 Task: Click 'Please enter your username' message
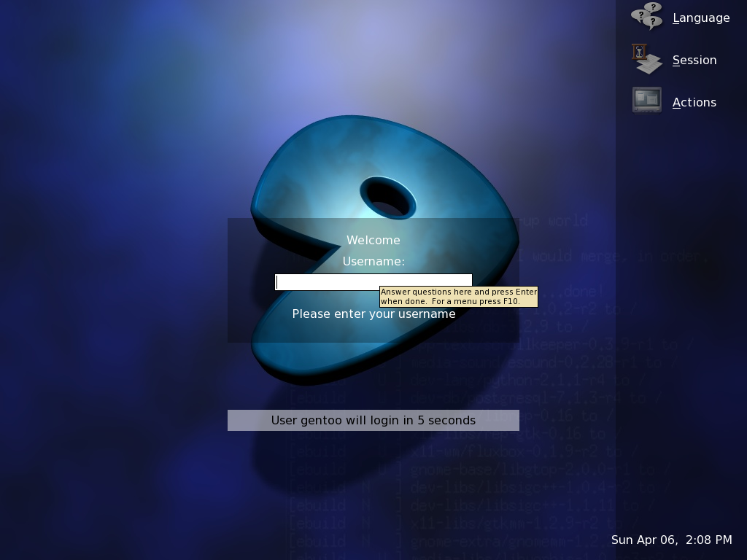tap(373, 314)
